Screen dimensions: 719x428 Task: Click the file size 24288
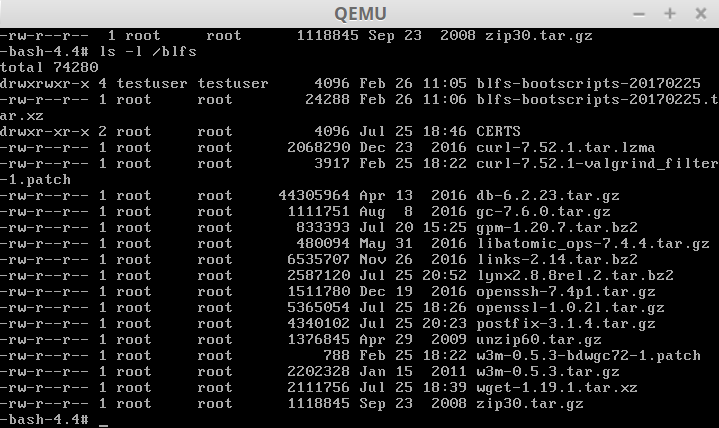click(x=327, y=100)
